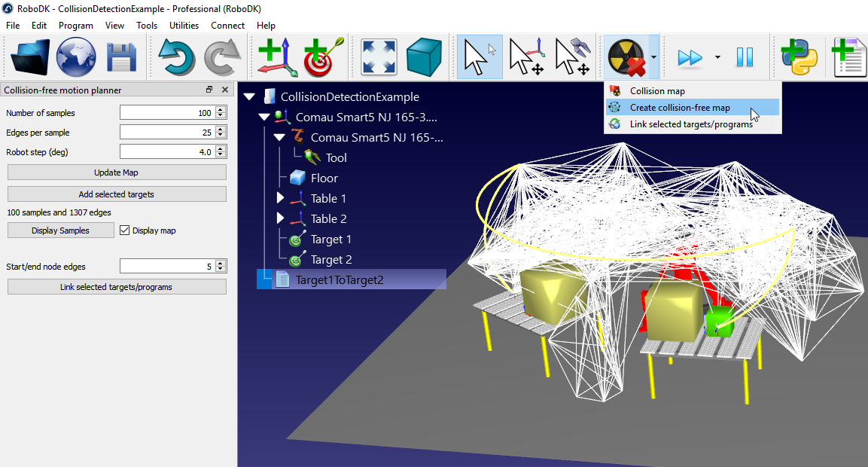Toggle the Display map checkbox
Viewport: 868px width, 467px height.
click(124, 230)
